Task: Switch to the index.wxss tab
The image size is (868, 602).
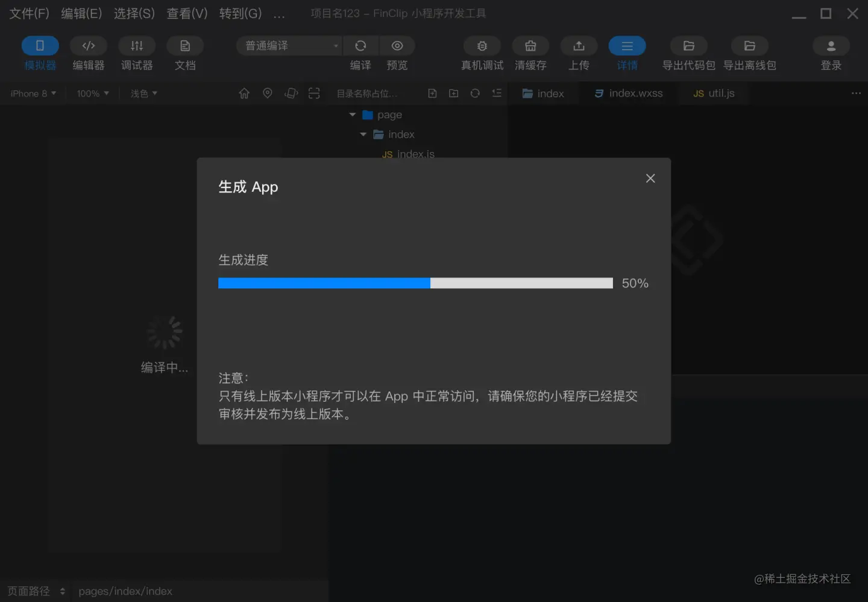Action: click(629, 93)
